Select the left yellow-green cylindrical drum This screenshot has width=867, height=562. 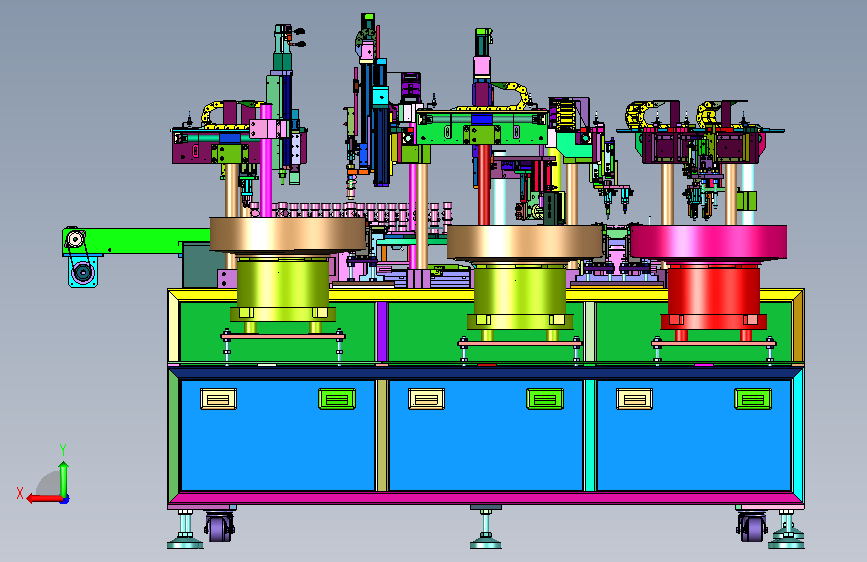pyautogui.click(x=283, y=289)
